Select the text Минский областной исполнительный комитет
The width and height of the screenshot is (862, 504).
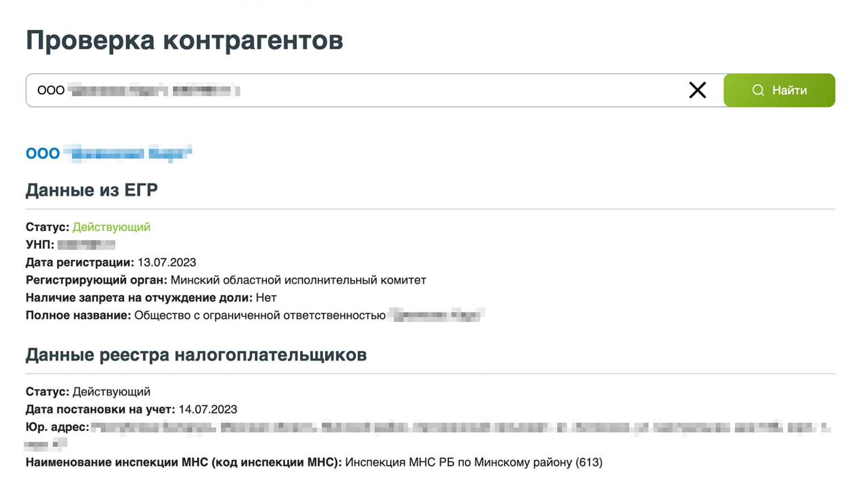pos(299,279)
